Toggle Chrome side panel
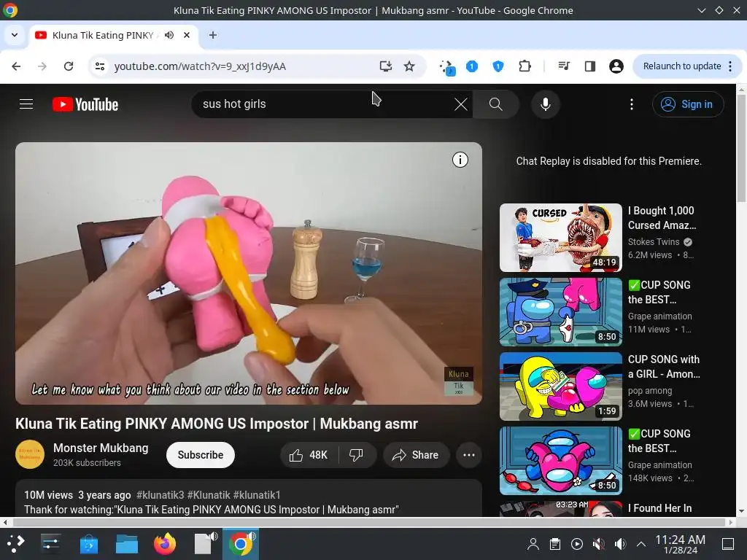Viewport: 747px width, 560px height. coord(590,66)
